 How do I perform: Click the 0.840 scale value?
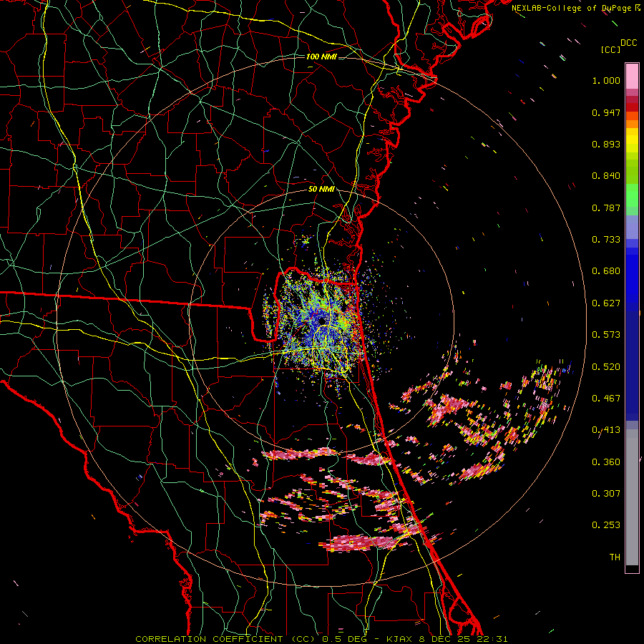pos(606,176)
